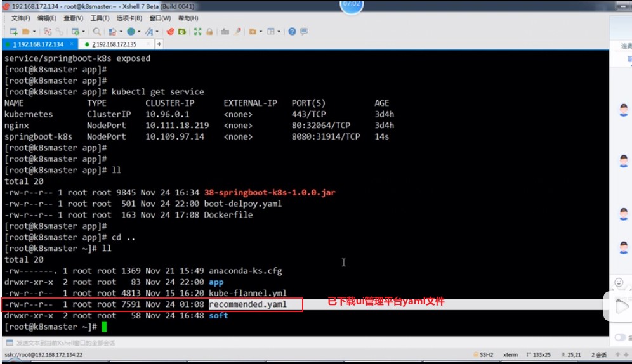Expand dropdown arrow beside Properties icon

click(x=83, y=32)
